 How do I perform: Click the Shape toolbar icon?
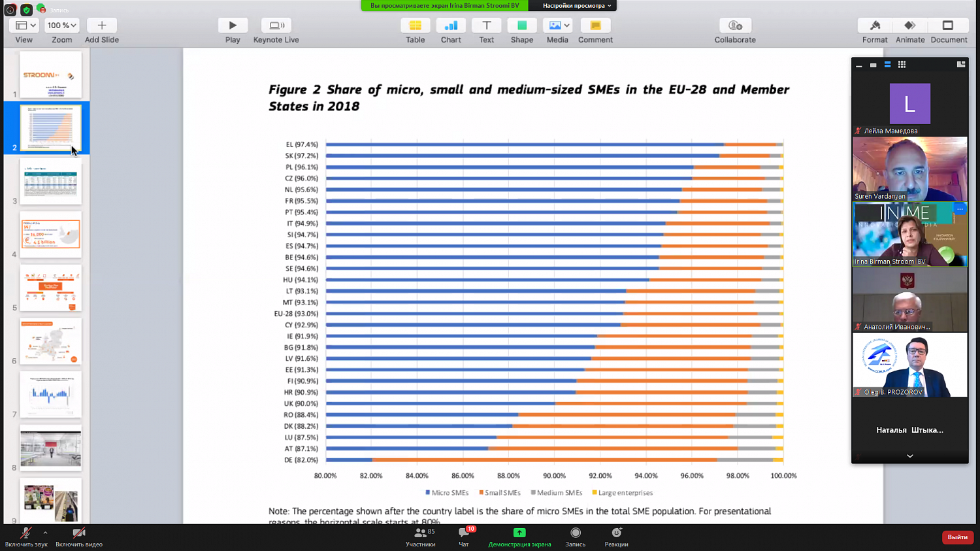pos(522,25)
